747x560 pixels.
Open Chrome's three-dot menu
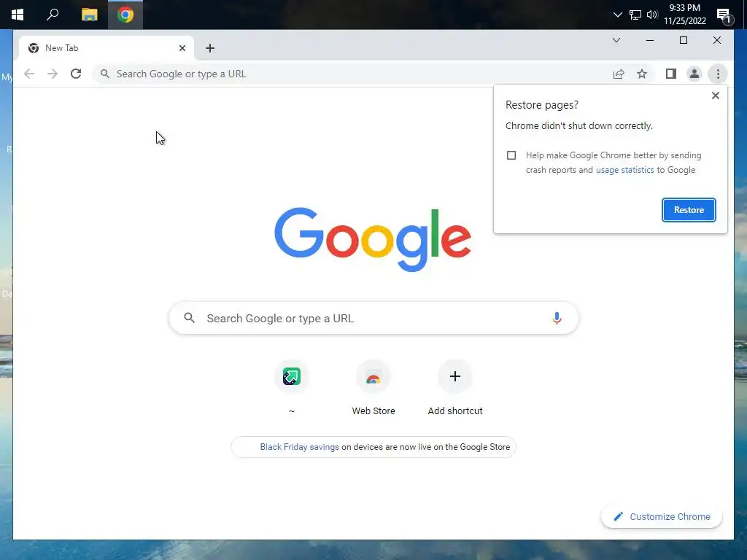[x=718, y=74]
